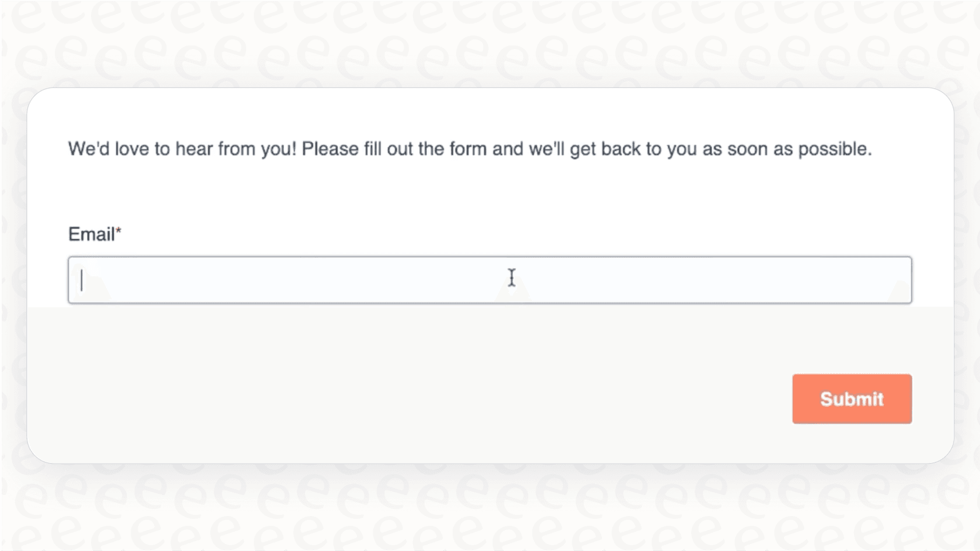Click the patterned background below the form card
This screenshot has height=551, width=980.
coord(490,507)
